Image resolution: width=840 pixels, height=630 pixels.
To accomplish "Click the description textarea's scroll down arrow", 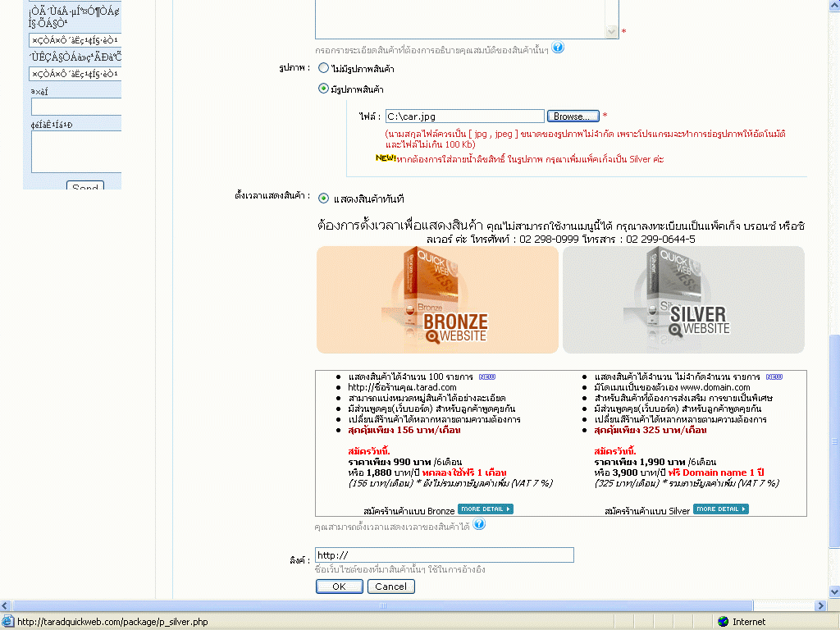I will [x=611, y=31].
